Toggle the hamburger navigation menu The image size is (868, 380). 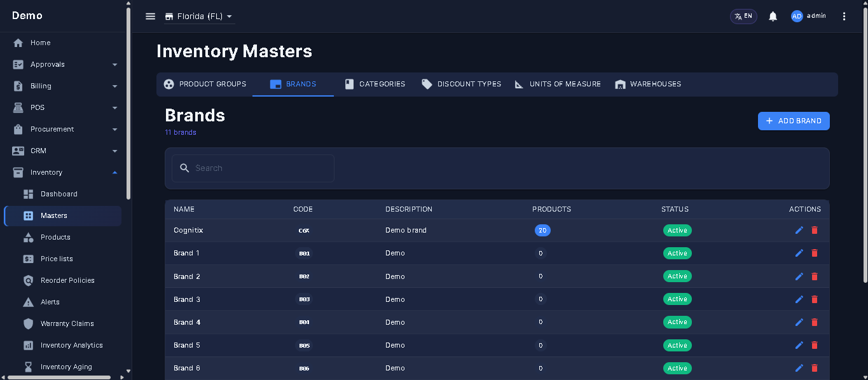click(x=150, y=17)
